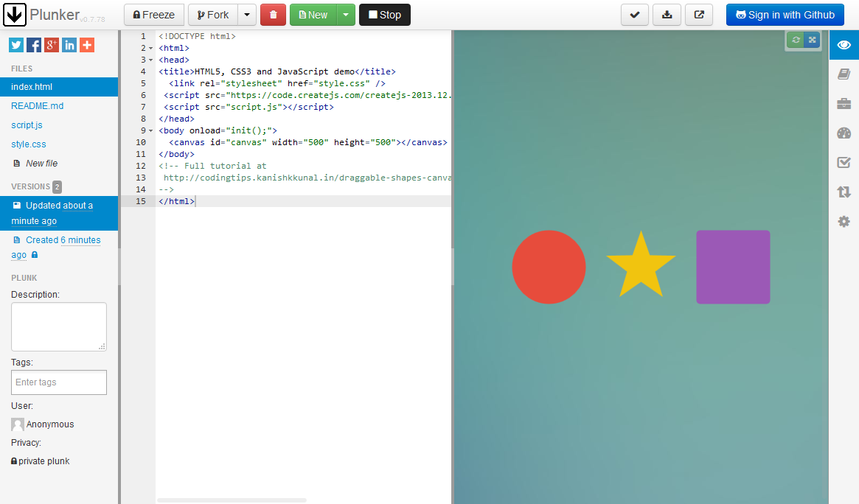859x504 pixels.
Task: Focus the Description text area
Action: 58,326
